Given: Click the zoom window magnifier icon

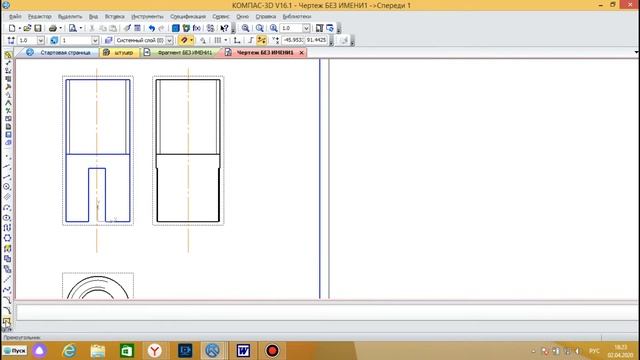Looking at the screenshot, I should (260, 28).
